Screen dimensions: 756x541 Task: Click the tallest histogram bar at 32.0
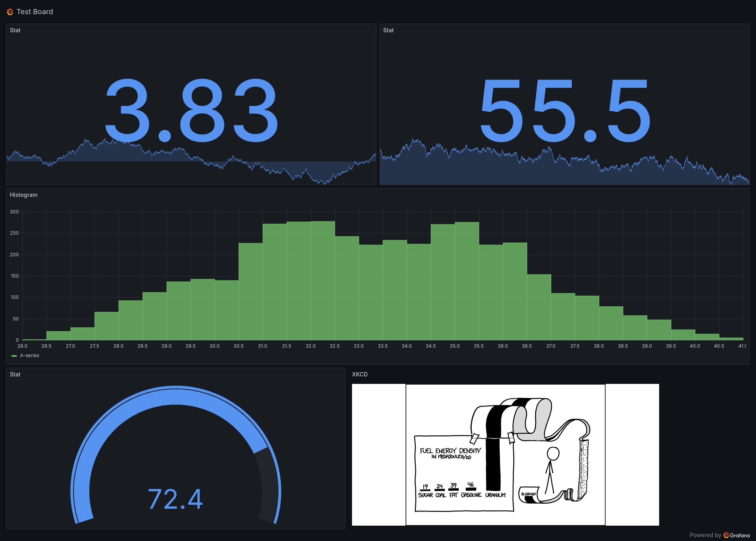click(x=322, y=280)
